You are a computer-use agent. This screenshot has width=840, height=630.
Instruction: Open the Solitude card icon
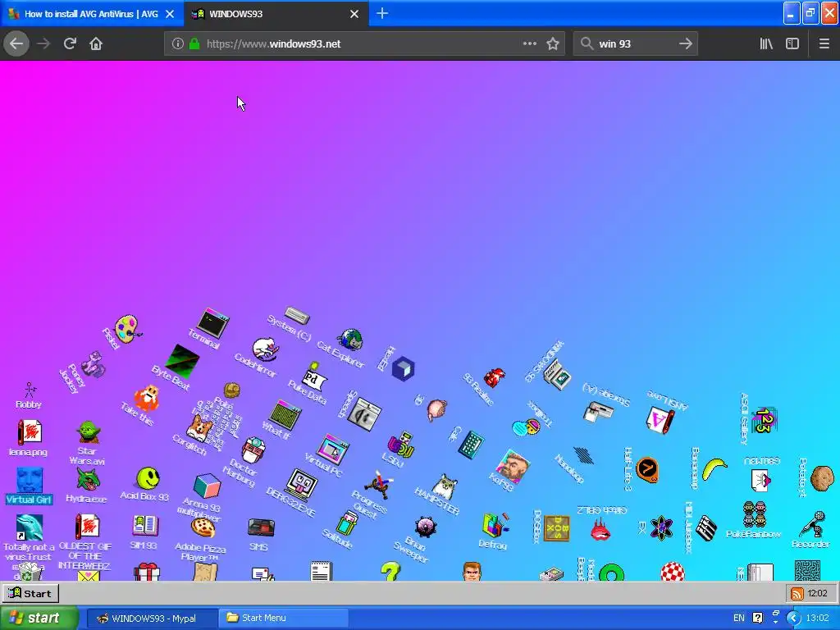click(347, 523)
